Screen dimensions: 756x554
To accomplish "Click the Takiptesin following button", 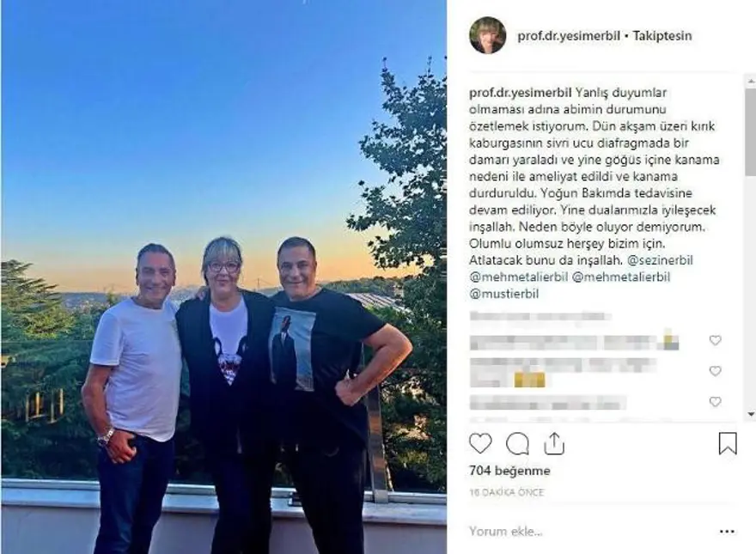I will [x=662, y=36].
